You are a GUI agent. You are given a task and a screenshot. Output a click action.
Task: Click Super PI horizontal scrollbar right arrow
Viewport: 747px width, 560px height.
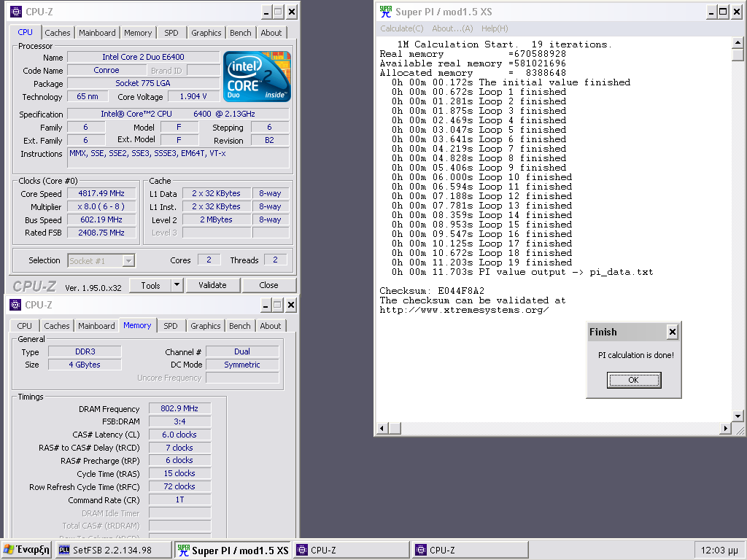coord(725,428)
